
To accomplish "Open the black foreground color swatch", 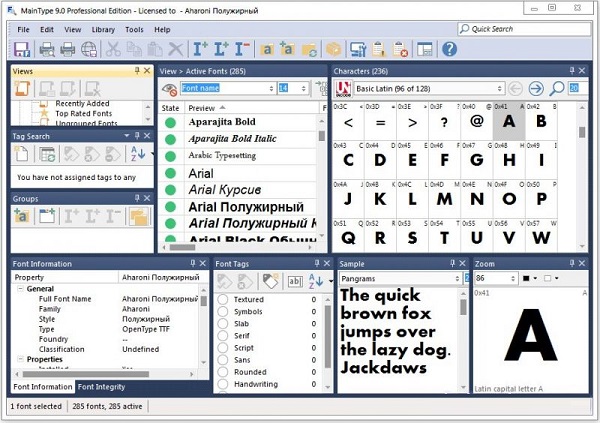I will 526,278.
